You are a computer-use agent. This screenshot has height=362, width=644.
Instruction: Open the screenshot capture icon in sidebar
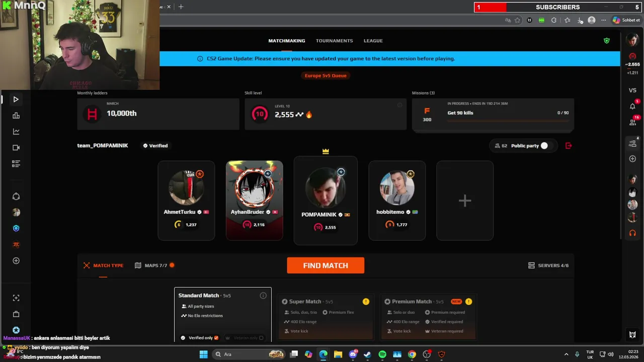pyautogui.click(x=16, y=298)
